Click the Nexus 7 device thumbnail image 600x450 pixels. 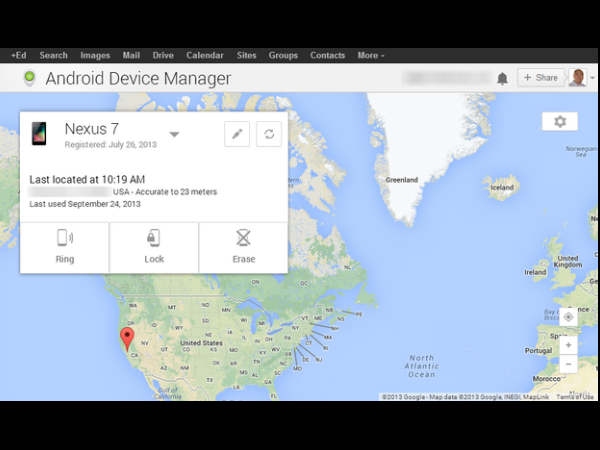[39, 134]
